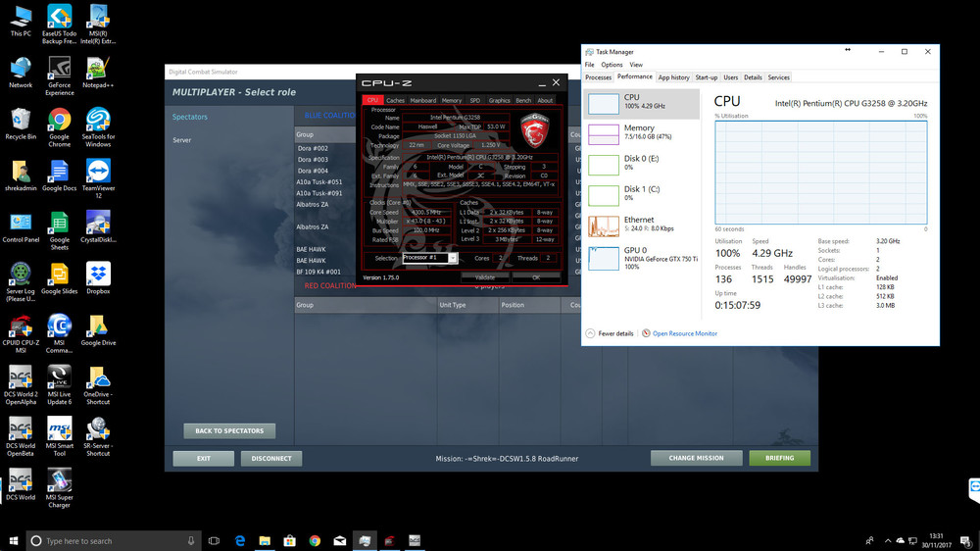
Task: Click Open Resource Monitor link
Action: click(x=684, y=333)
